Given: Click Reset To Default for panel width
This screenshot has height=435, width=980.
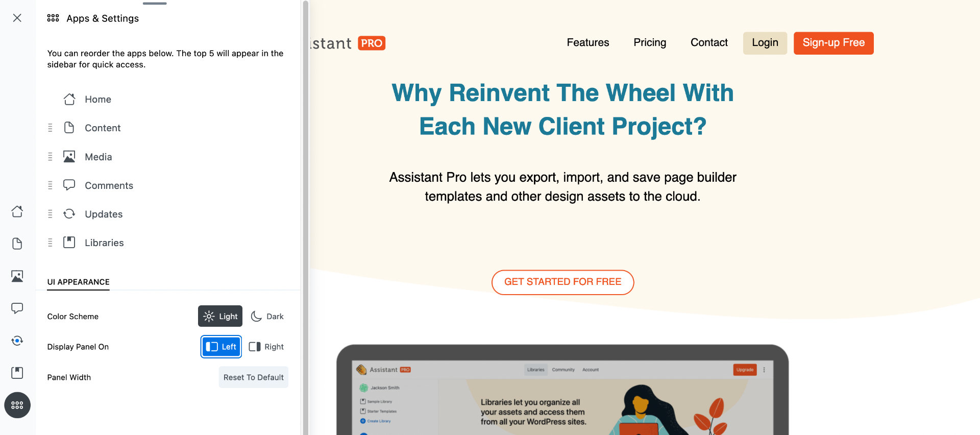Looking at the screenshot, I should 253,377.
